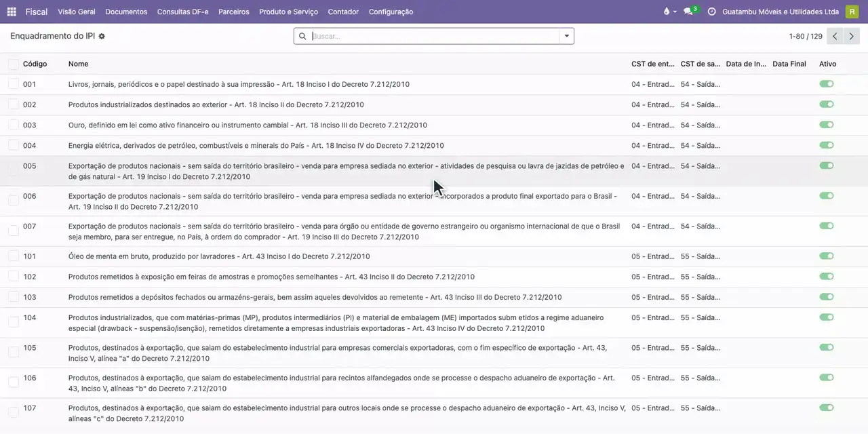This screenshot has width=868, height=434.
Task: Sort by the Data de Início column header
Action: (746, 64)
